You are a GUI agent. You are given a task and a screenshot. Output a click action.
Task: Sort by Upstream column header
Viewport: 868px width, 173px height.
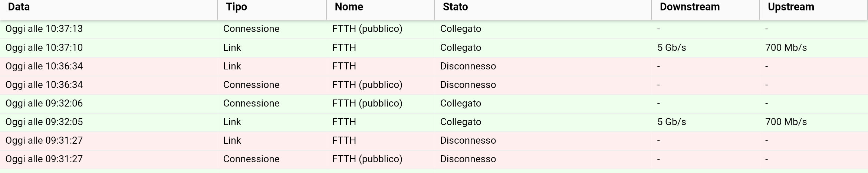click(813, 8)
